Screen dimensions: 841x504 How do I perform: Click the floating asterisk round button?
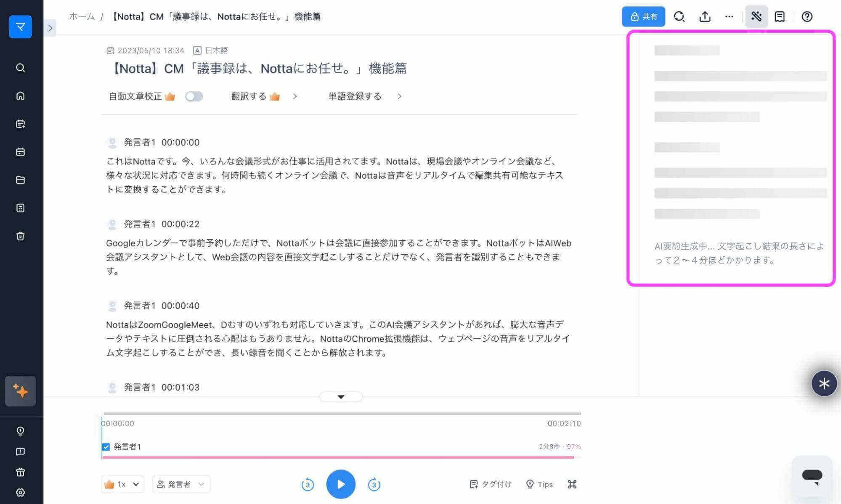[x=824, y=383]
